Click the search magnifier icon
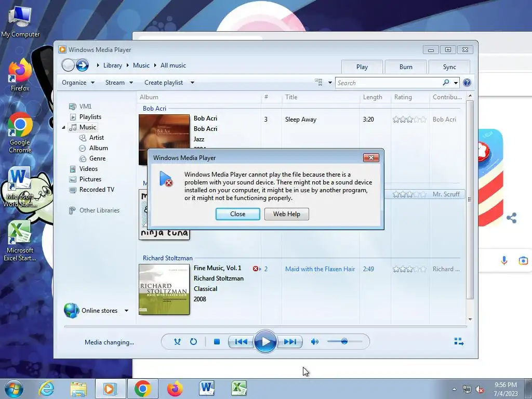The image size is (532, 399). click(446, 83)
